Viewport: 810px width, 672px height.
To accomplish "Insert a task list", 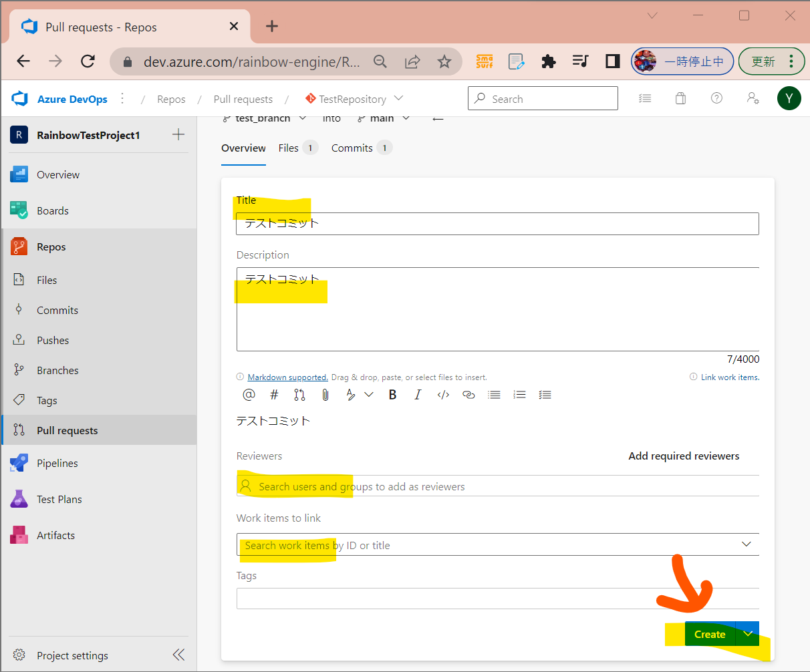I will (545, 395).
